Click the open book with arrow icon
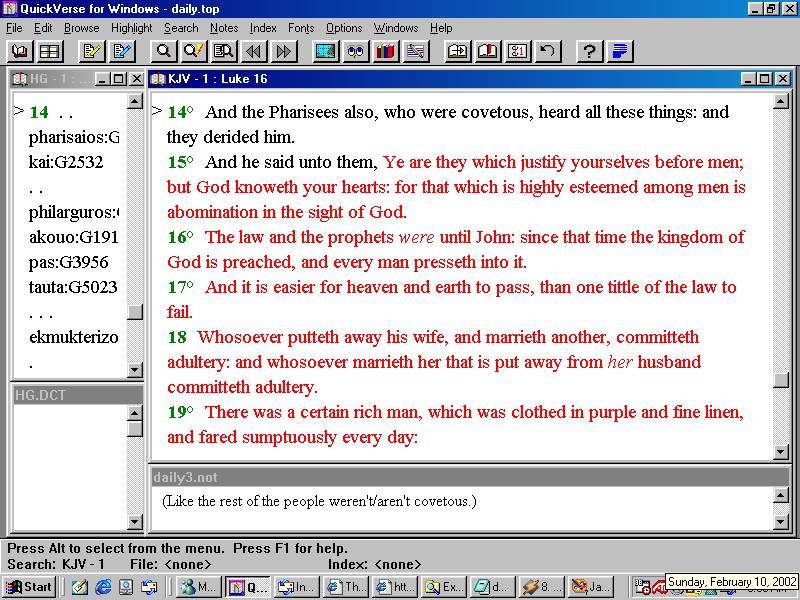Image resolution: width=800 pixels, height=600 pixels. click(x=458, y=51)
